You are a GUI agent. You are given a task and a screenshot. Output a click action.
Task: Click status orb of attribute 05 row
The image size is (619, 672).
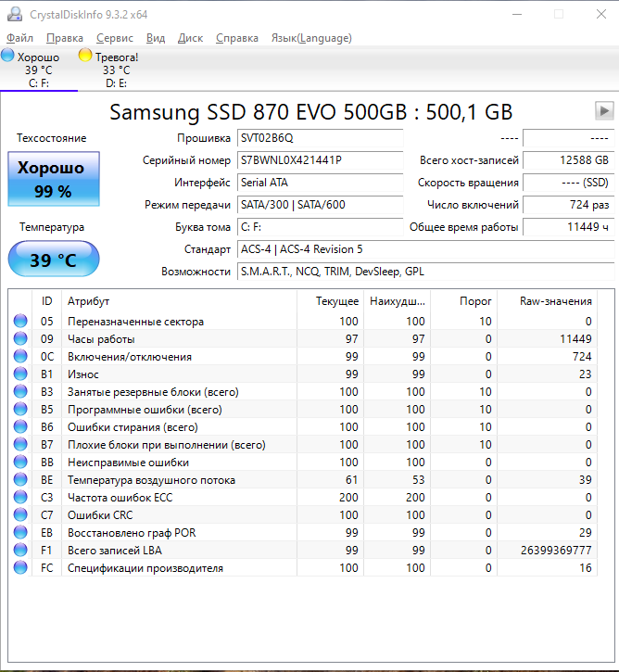20,321
